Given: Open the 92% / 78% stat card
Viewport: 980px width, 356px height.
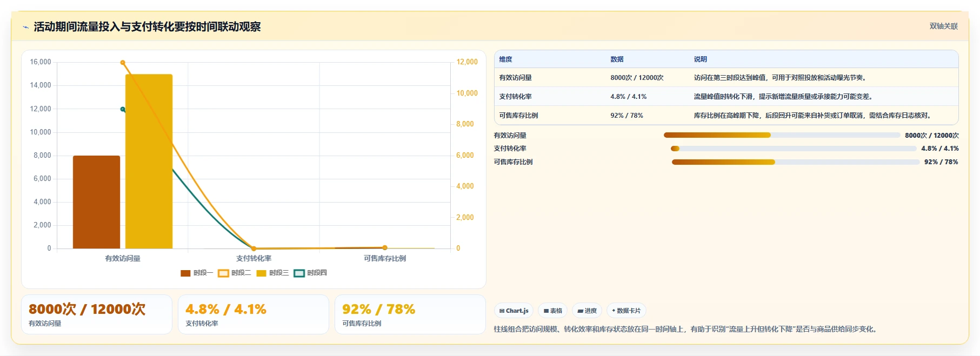Looking at the screenshot, I should pyautogui.click(x=410, y=314).
